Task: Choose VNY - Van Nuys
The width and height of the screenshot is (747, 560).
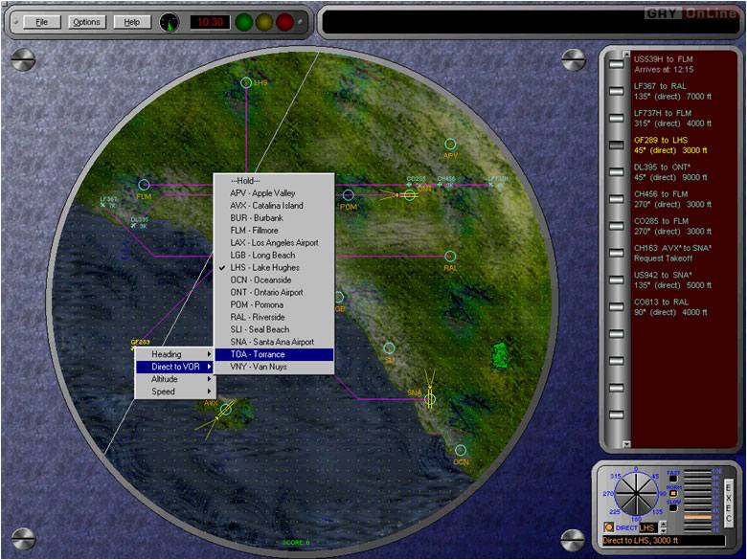Action: pos(274,367)
